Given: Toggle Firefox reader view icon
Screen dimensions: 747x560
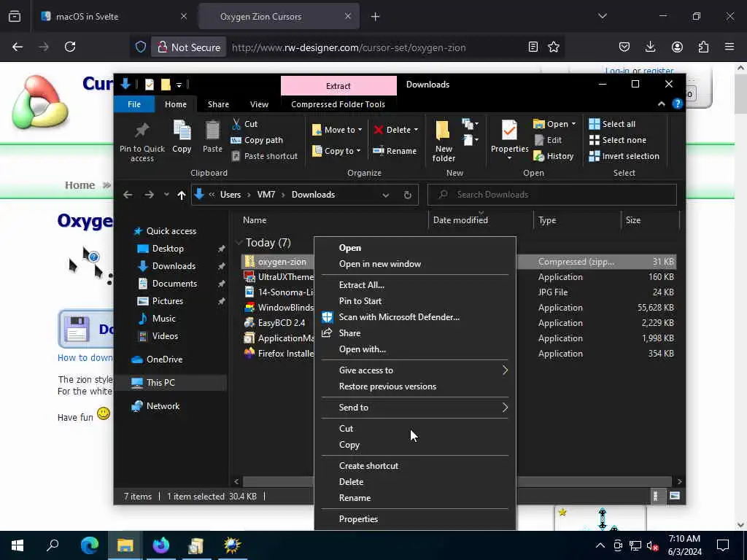Looking at the screenshot, I should click(x=533, y=47).
